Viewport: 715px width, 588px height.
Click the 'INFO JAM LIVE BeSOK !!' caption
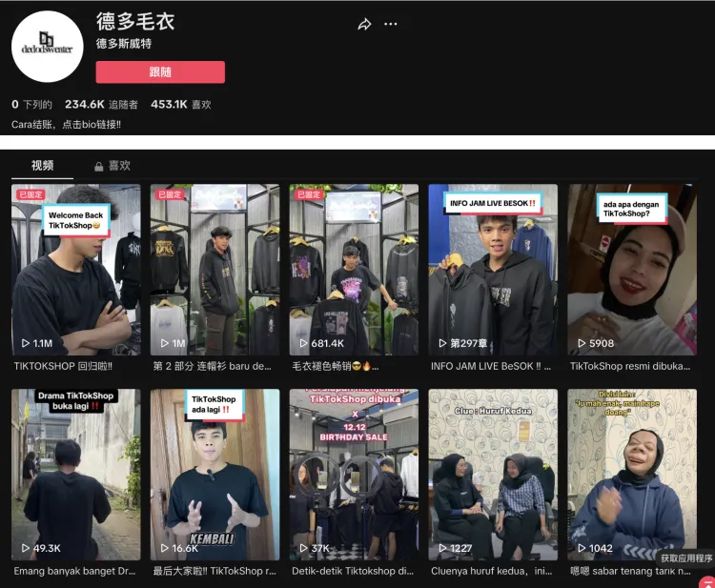click(x=491, y=366)
